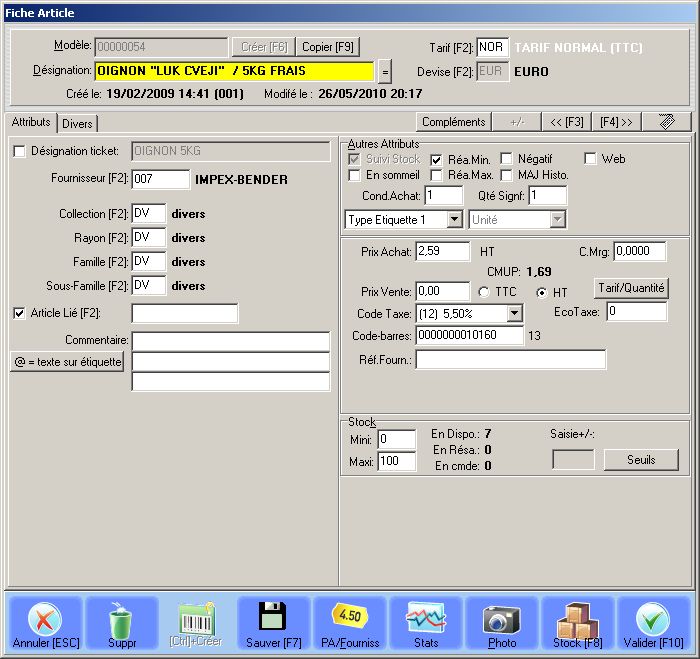The image size is (700, 659).
Task: Expand the Code Taxe 5,50% dropdown
Action: tap(514, 313)
